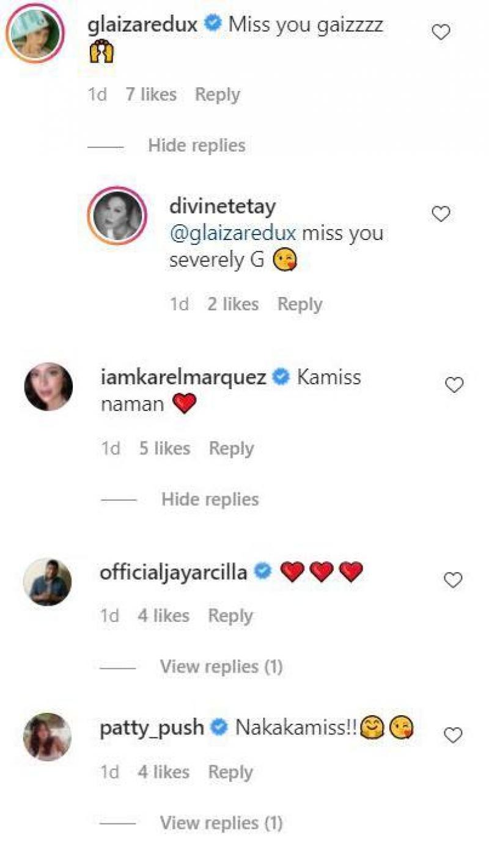Like iamkarelmarquez's comment with the heart icon

pyautogui.click(x=454, y=385)
